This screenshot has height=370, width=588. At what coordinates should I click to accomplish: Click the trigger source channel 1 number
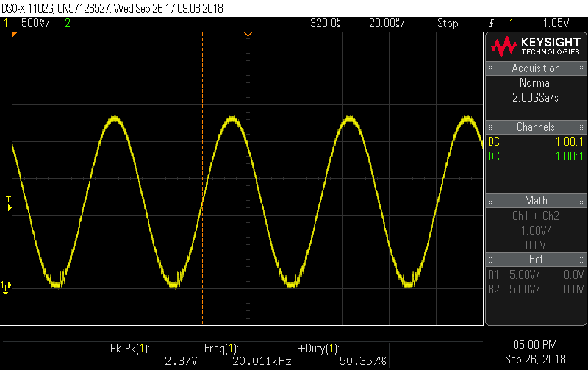tap(511, 24)
